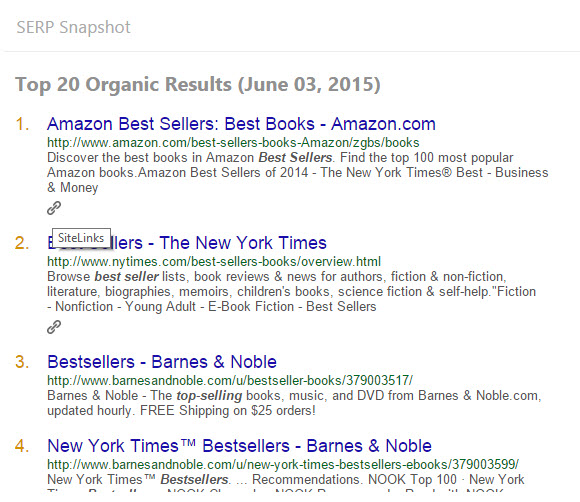Click rank number 2 beside New York Times result

[22, 243]
